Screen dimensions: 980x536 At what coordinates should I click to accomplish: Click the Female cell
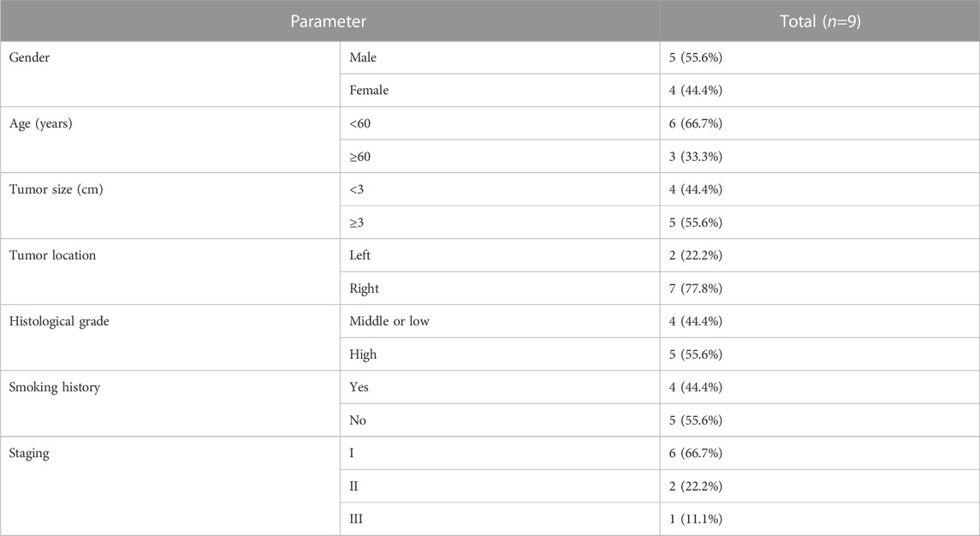[499, 91]
